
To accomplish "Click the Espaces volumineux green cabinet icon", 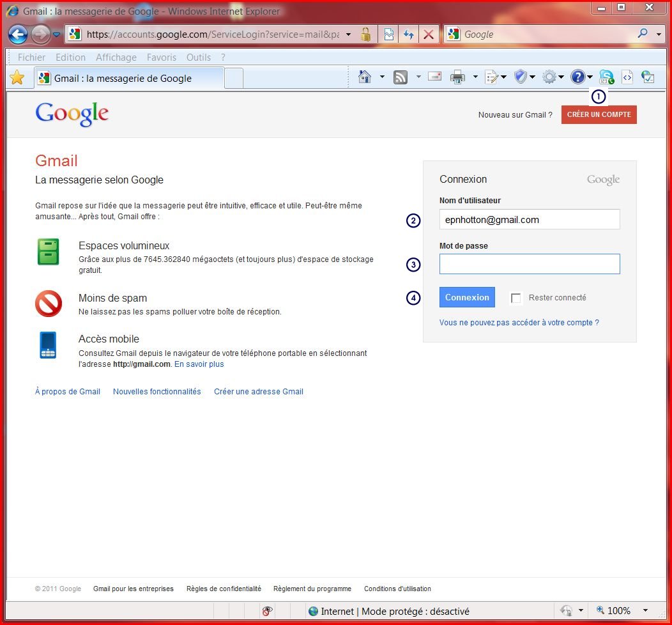I will pyautogui.click(x=49, y=252).
